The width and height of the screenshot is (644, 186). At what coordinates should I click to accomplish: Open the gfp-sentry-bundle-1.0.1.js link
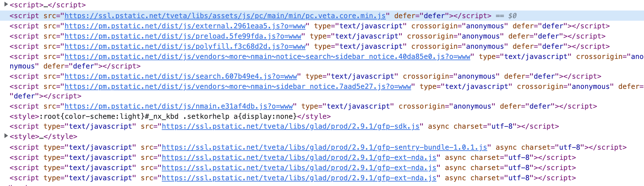tap(325, 147)
